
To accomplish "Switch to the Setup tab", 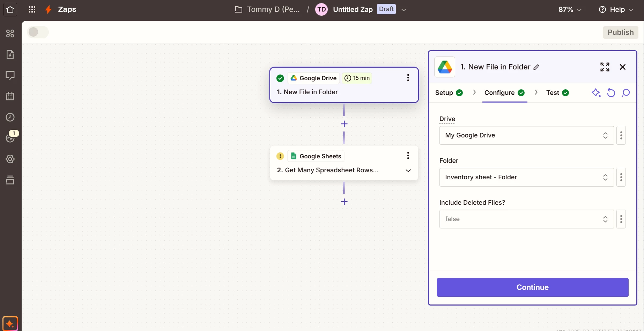I will [x=449, y=93].
